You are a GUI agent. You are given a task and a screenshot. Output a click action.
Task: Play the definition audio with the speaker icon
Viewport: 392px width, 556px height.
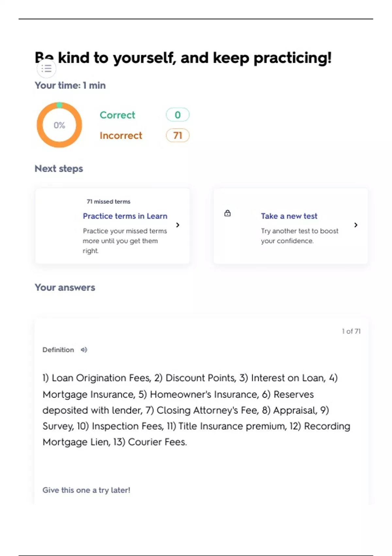click(84, 350)
